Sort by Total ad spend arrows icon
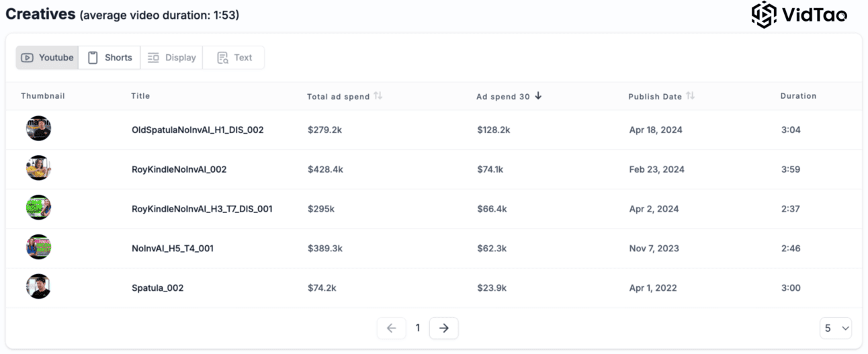This screenshot has width=868, height=354. pos(378,96)
